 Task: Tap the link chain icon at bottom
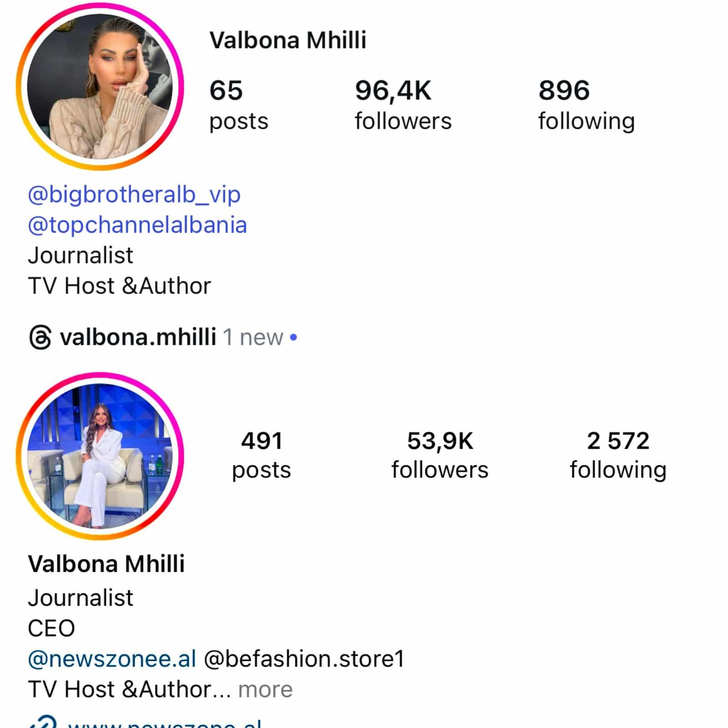pyautogui.click(x=43, y=722)
